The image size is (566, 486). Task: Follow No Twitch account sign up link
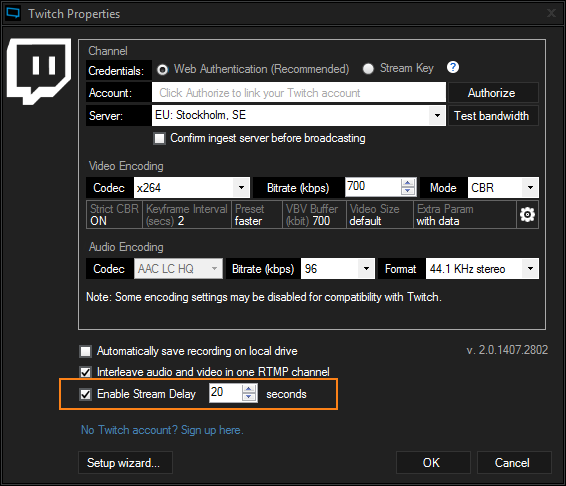pos(162,430)
